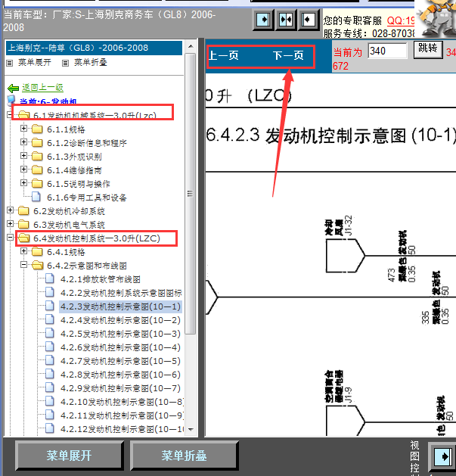Select 6.1.6专用工具和设备 tree item
The width and height of the screenshot is (456, 476).
87,198
